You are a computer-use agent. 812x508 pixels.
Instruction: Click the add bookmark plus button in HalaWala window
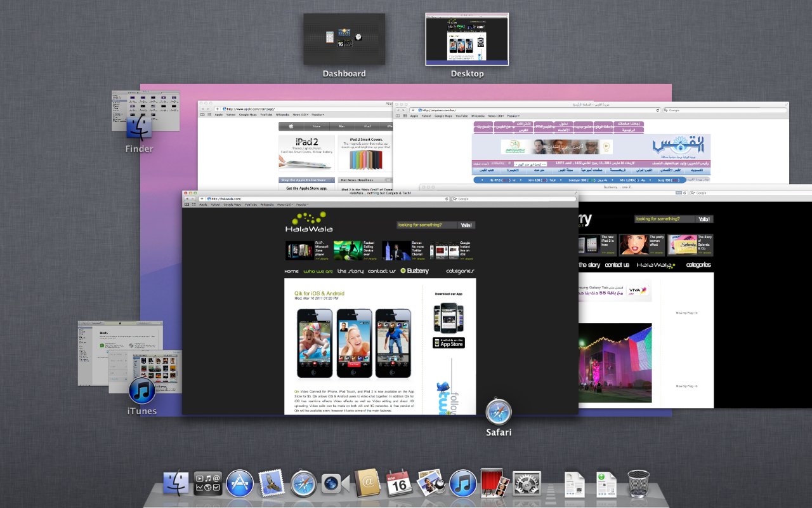point(202,199)
